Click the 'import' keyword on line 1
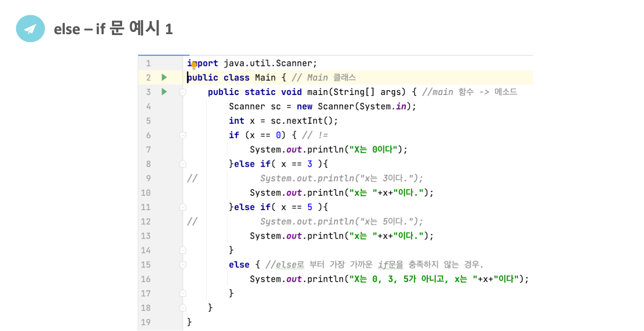Screen dimensions: 644x331 (203, 63)
